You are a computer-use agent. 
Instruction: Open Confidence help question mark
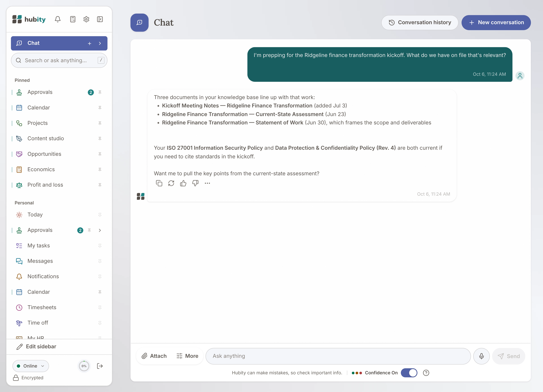(426, 373)
